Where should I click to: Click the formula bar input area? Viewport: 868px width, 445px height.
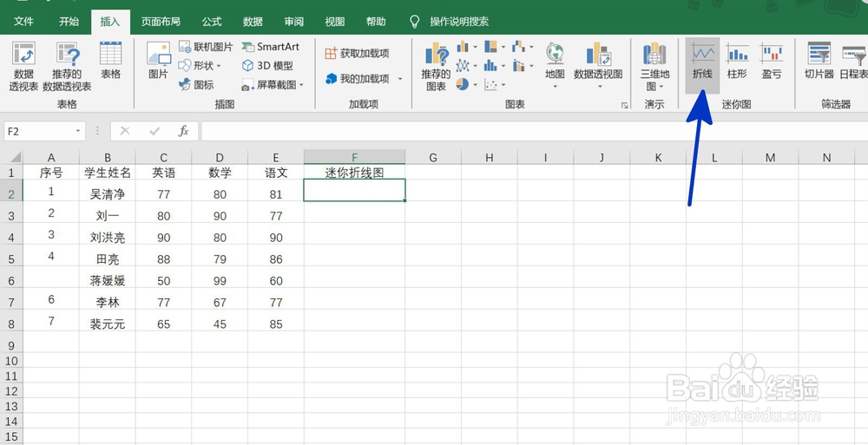[x=534, y=131]
